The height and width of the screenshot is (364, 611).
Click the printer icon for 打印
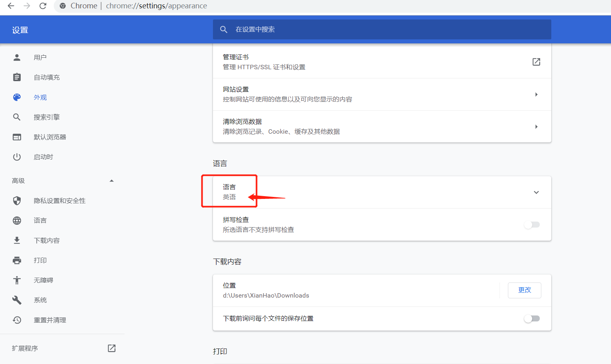17,261
